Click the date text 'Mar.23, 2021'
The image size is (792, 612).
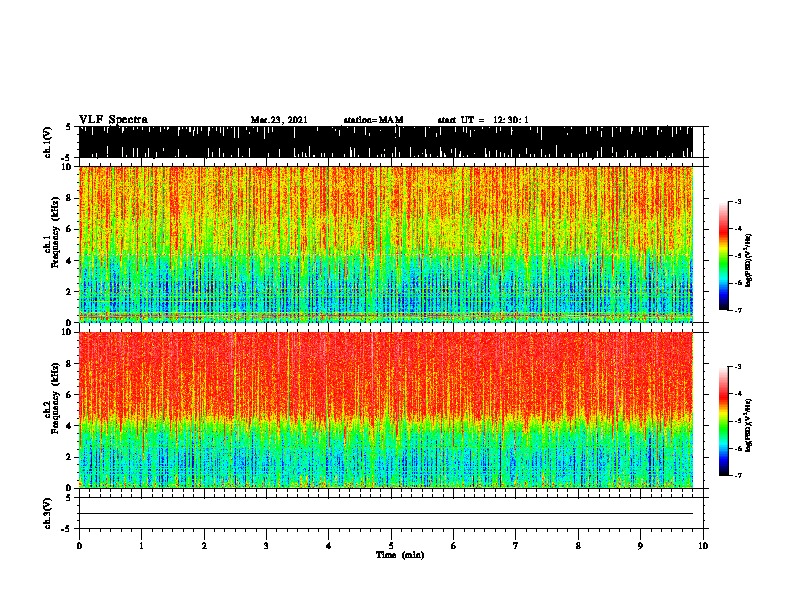click(x=279, y=120)
